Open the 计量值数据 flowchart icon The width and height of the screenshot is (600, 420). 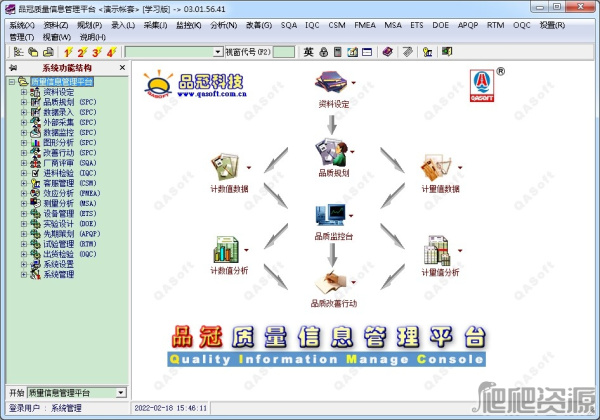[x=436, y=168]
